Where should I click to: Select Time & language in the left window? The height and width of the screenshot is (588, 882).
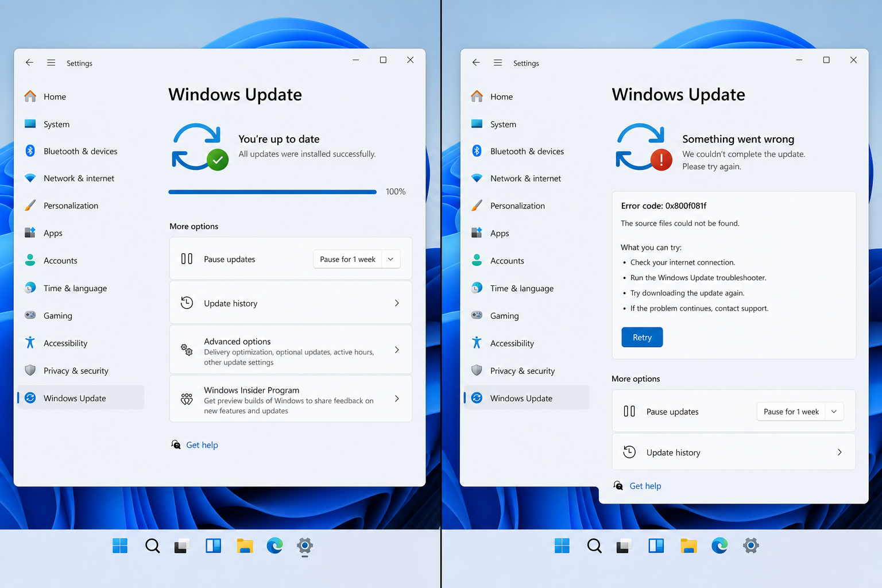click(80, 288)
